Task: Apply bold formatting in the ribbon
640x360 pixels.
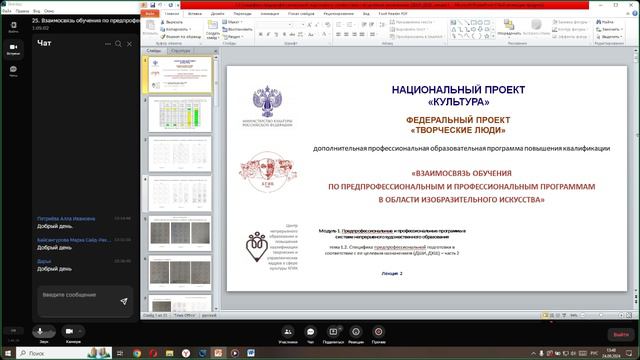Action: pos(260,35)
